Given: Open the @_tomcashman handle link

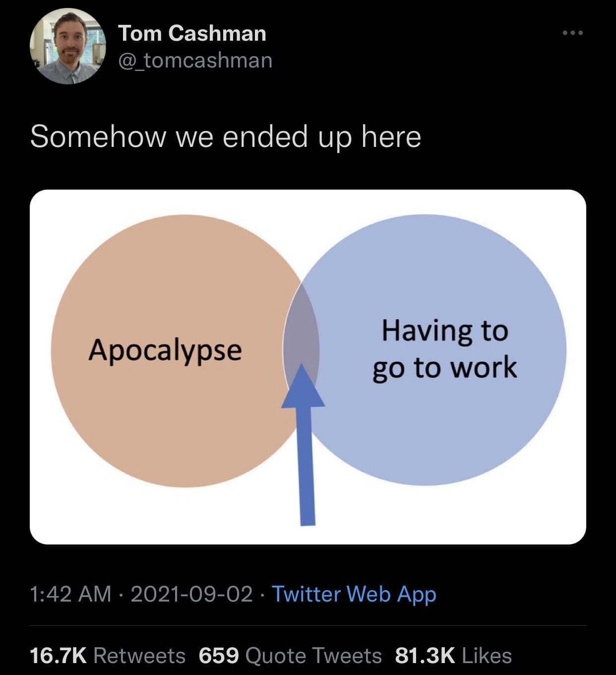Looking at the screenshot, I should [195, 60].
